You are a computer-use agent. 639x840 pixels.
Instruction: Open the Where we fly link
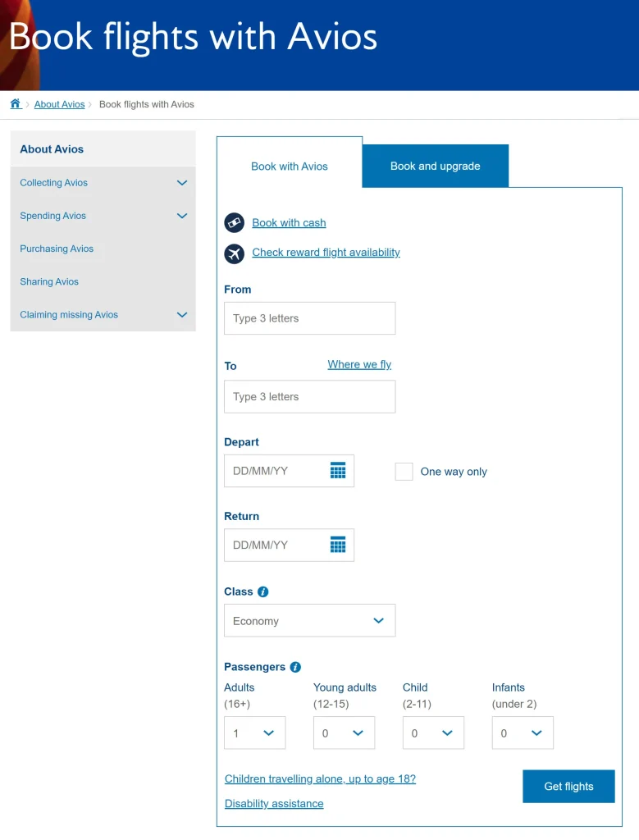(x=359, y=364)
